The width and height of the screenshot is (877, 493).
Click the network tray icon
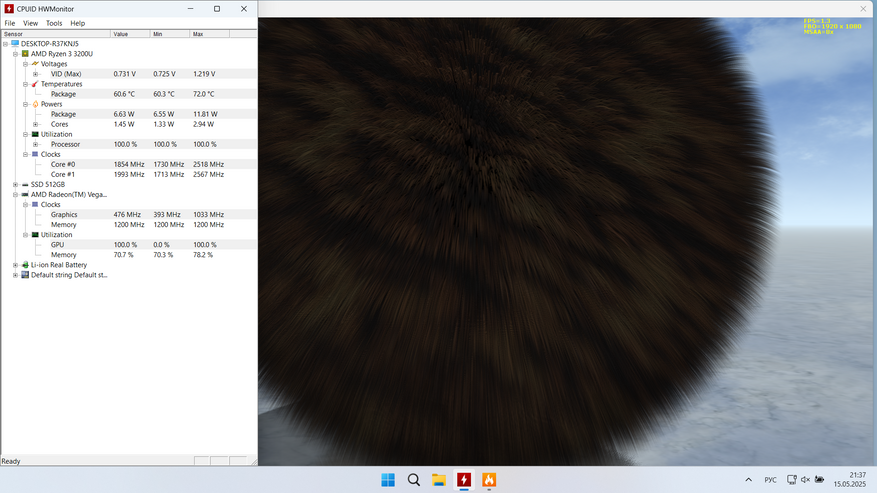click(791, 480)
